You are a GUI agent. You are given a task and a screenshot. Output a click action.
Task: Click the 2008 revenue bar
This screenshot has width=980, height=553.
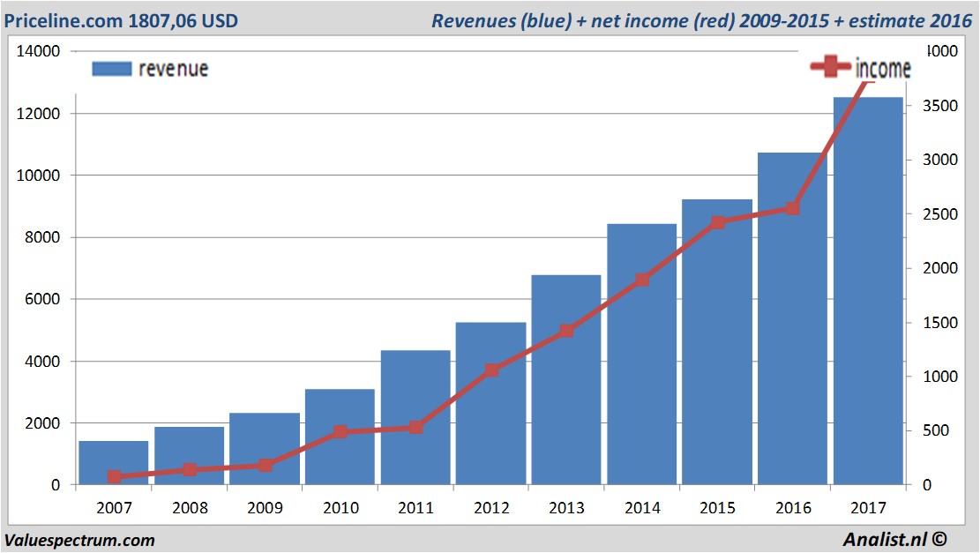190,455
